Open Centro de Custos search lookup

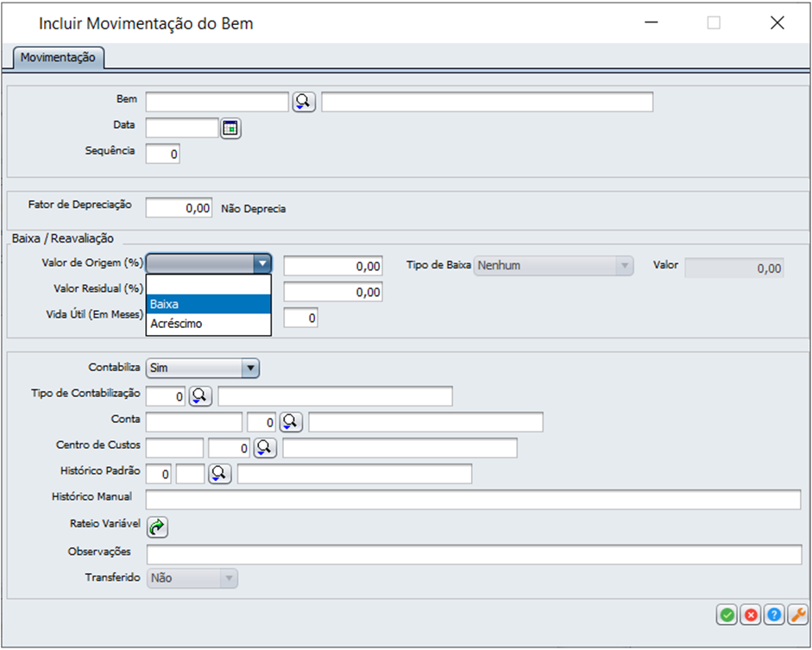pos(265,447)
